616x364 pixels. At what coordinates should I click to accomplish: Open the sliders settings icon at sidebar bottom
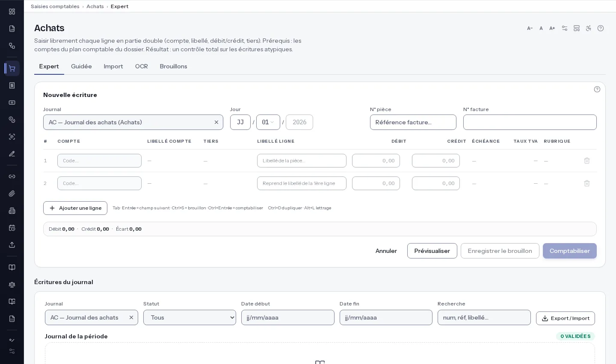click(x=12, y=351)
